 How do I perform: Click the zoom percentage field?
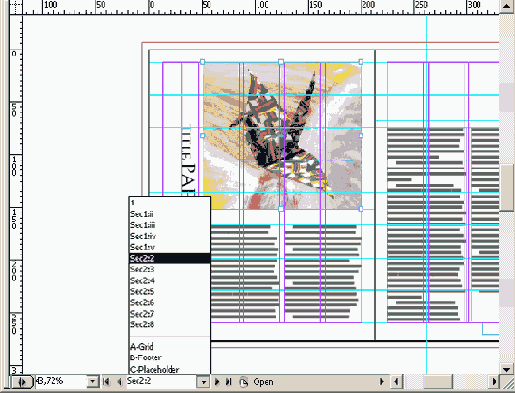coord(61,381)
